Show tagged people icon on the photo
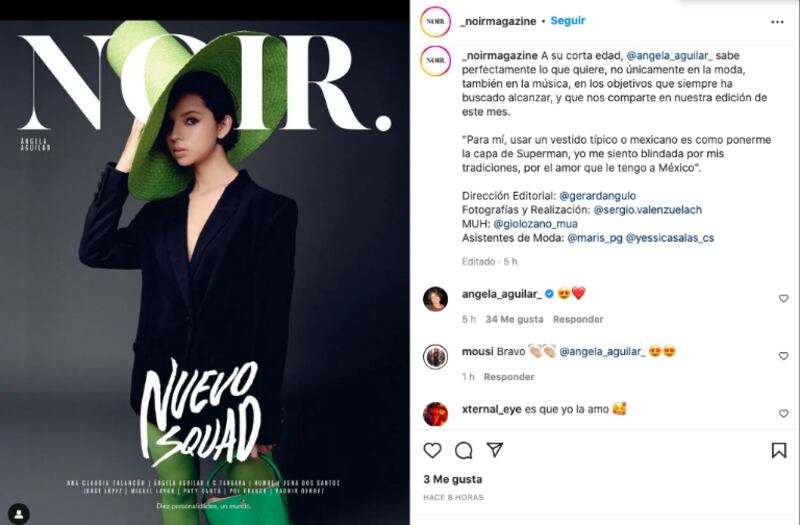The image size is (800, 525). 19,514
